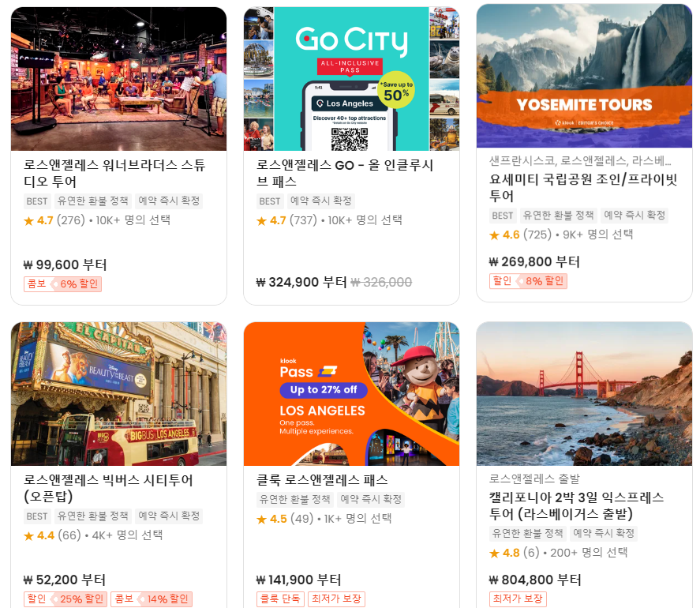
Task: Open the Klook Pass Los Angeles image
Action: coord(351,393)
